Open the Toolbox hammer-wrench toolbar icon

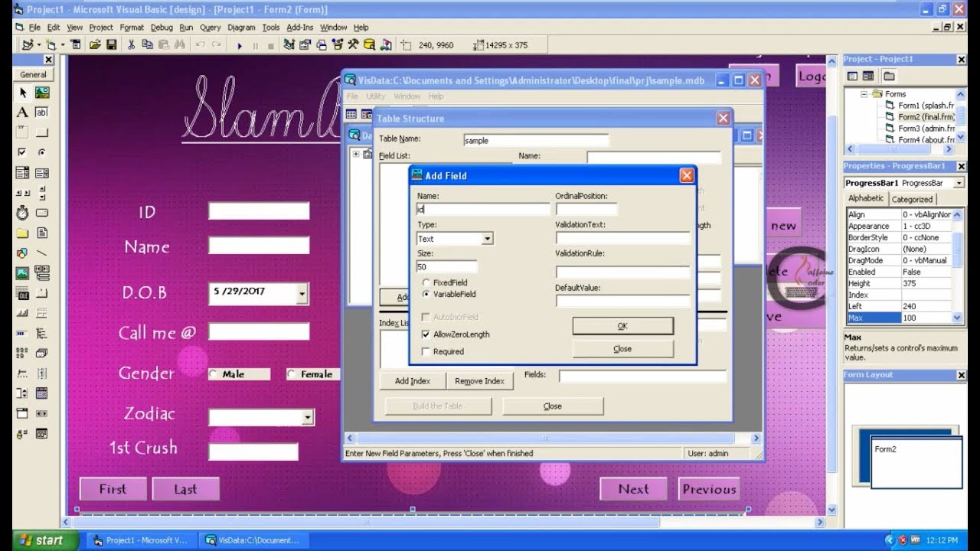click(353, 45)
